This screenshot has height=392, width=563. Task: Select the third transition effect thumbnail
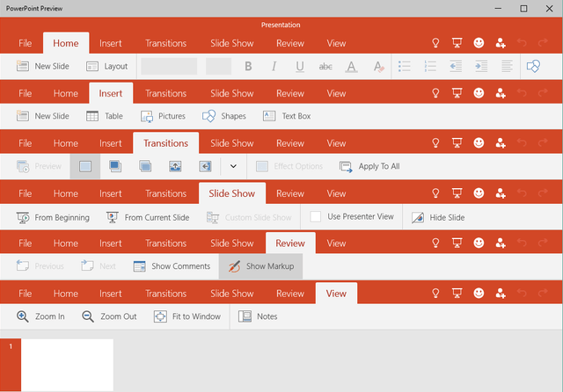pyautogui.click(x=145, y=166)
